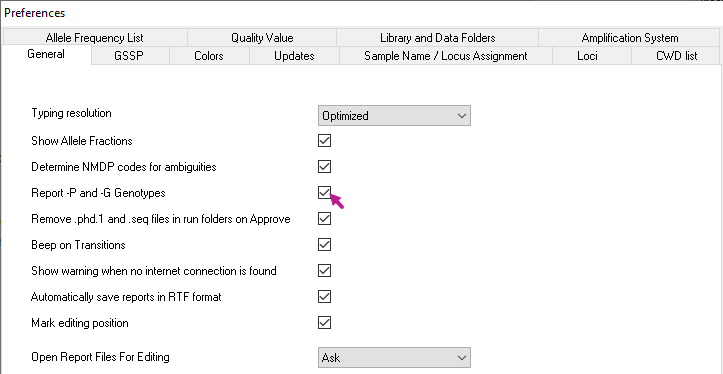Turn off Beep on Transitions
The image size is (723, 374).
[325, 244]
